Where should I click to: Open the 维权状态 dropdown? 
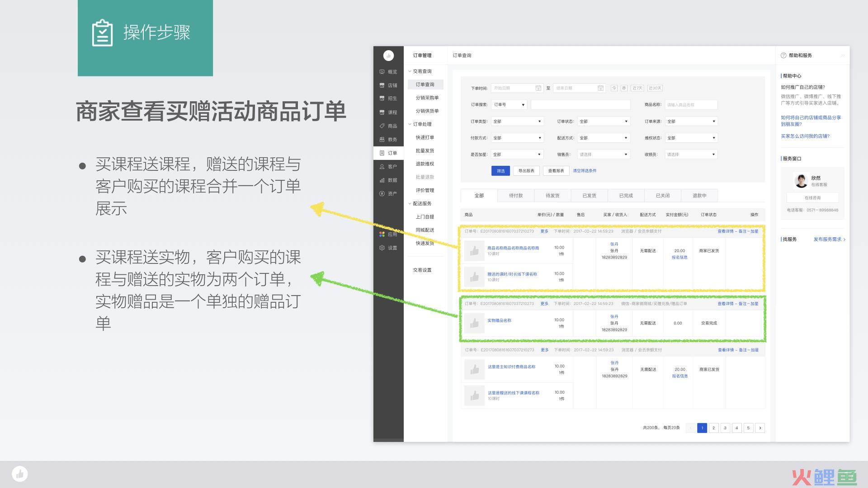691,138
